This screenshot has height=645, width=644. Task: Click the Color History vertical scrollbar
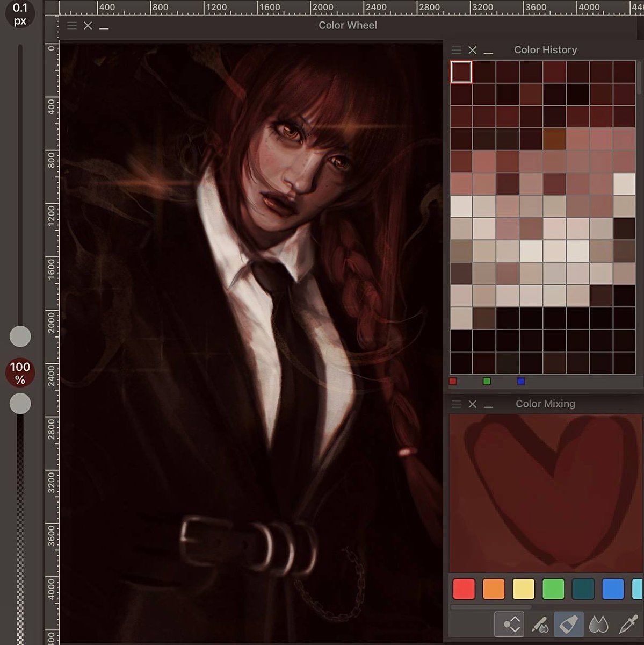[640, 78]
